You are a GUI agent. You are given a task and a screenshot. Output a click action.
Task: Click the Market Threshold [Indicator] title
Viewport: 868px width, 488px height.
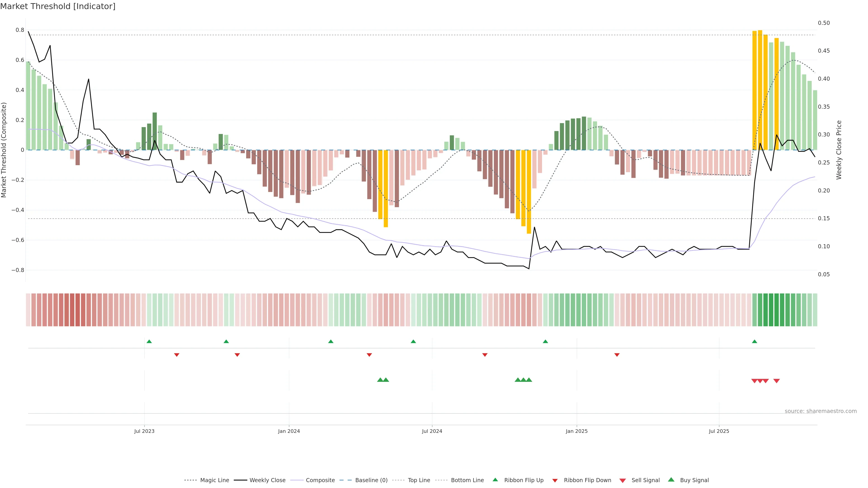point(58,6)
